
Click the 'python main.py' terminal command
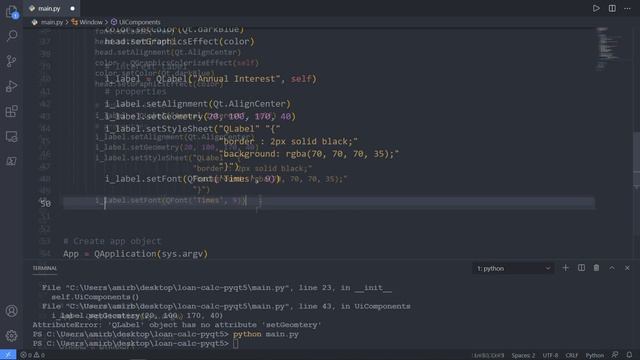pos(266,334)
